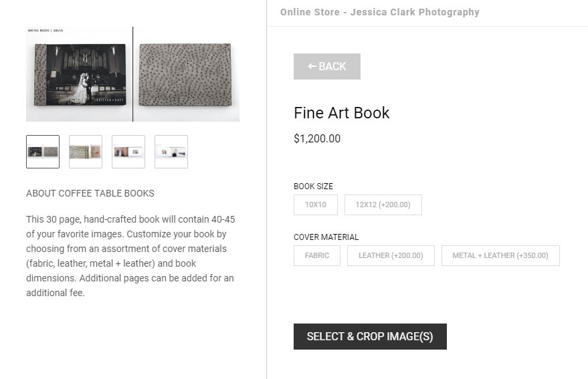Pick METAL + LEATHER (+350.00) cover option
This screenshot has height=379, width=588.
[500, 255]
